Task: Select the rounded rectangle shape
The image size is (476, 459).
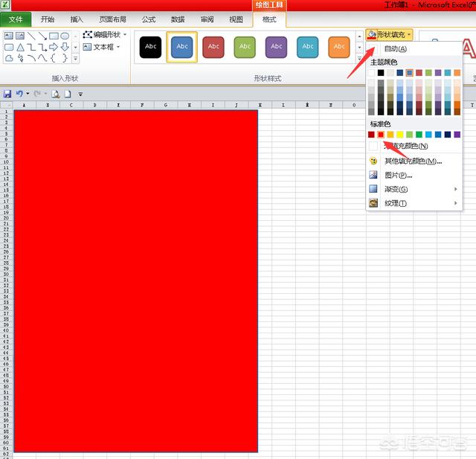Action: (x=9, y=47)
